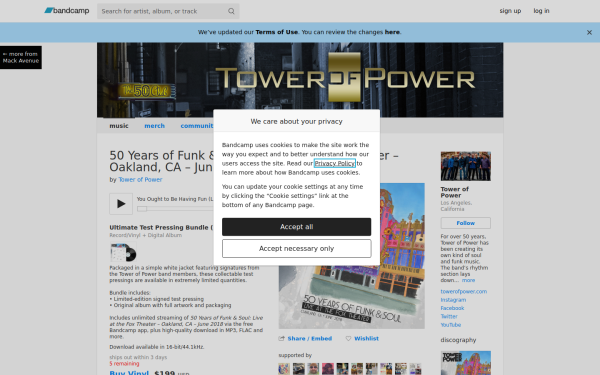Open the Terms of Use link

click(x=277, y=32)
